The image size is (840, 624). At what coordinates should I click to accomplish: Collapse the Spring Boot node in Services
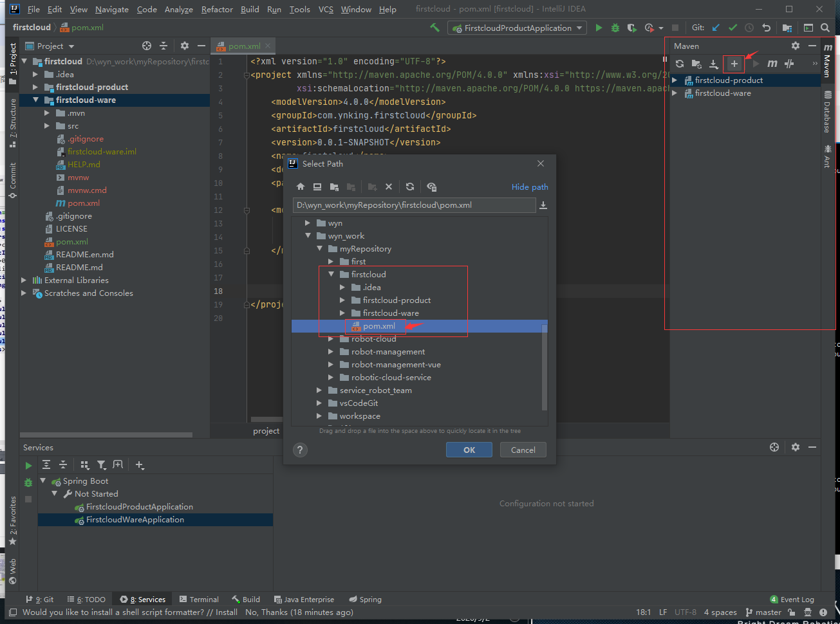pyautogui.click(x=43, y=481)
